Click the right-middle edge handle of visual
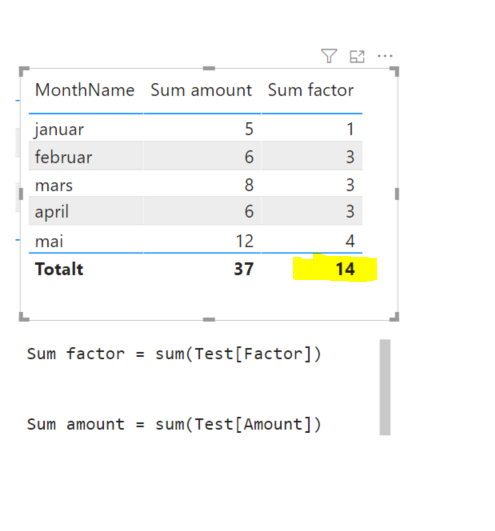495x531 pixels. pos(397,194)
